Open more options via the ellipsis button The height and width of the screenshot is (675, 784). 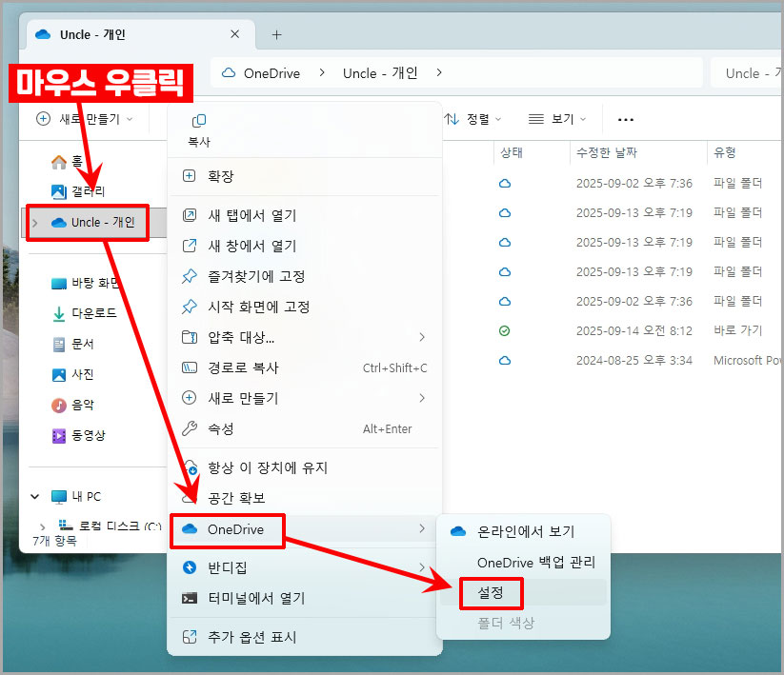tap(625, 118)
